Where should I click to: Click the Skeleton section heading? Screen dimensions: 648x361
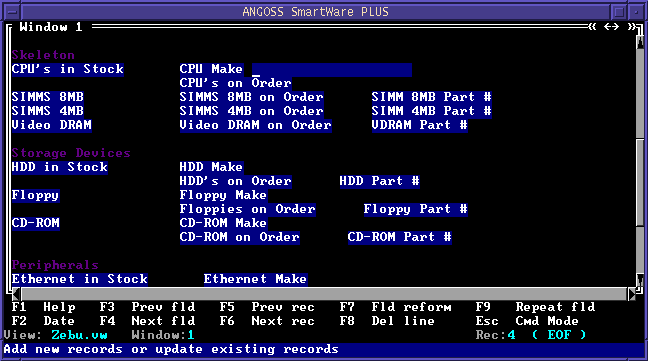43,55
